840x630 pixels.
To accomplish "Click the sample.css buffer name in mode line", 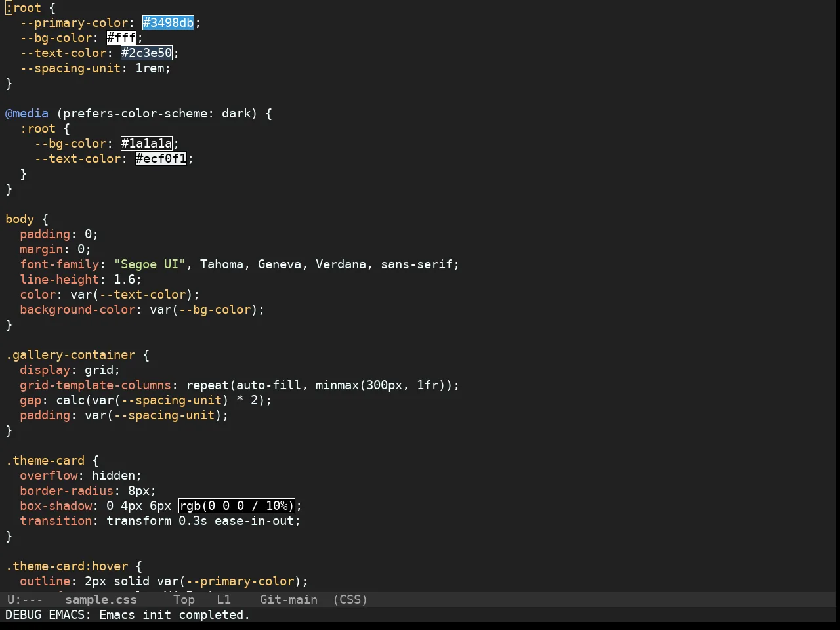I will point(101,600).
